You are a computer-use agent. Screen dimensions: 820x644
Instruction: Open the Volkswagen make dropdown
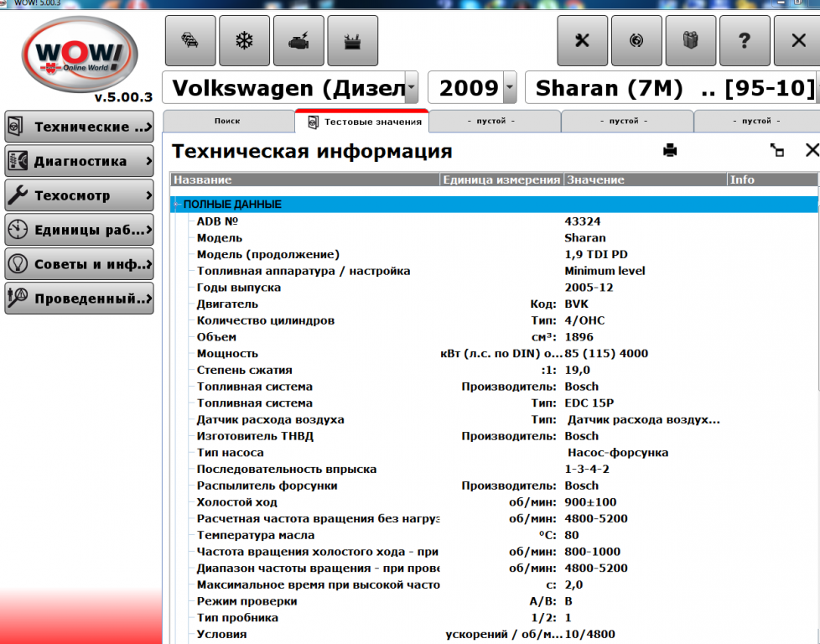[x=411, y=87]
